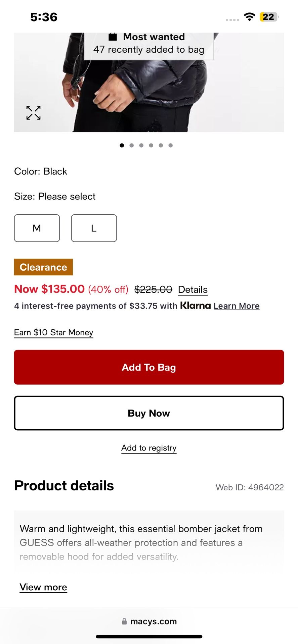Open price Details link
This screenshot has height=644, width=298.
pyautogui.click(x=193, y=289)
